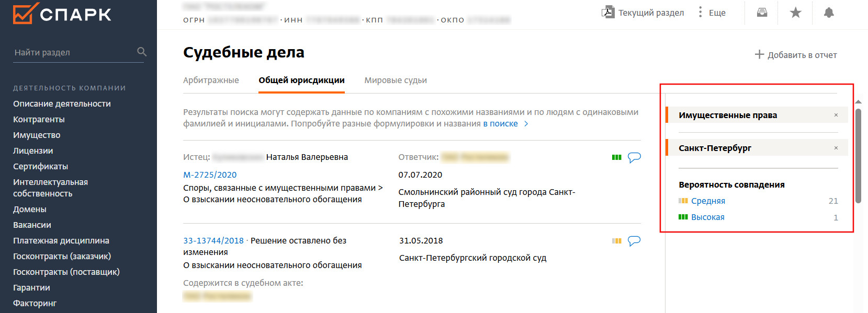Viewport: 868px width, 313px height.
Task: Switch to the Арбитражные tab
Action: 211,80
